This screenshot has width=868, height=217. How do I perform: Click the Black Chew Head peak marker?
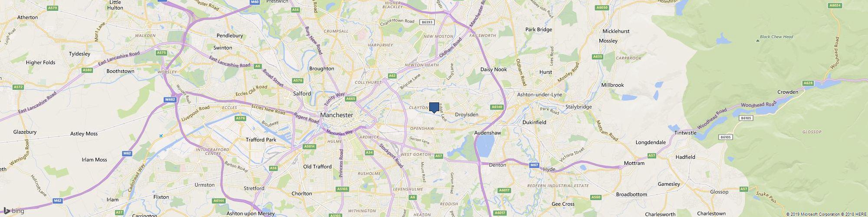pyautogui.click(x=758, y=40)
